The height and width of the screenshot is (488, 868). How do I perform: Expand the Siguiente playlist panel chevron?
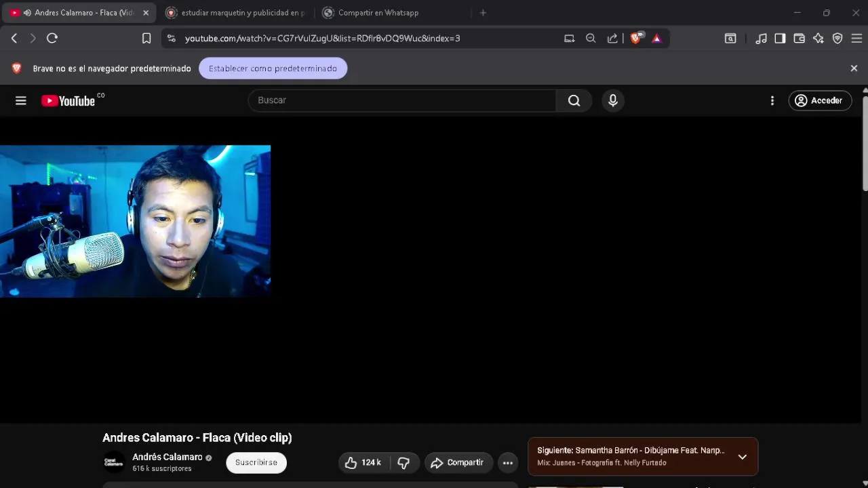click(x=743, y=457)
